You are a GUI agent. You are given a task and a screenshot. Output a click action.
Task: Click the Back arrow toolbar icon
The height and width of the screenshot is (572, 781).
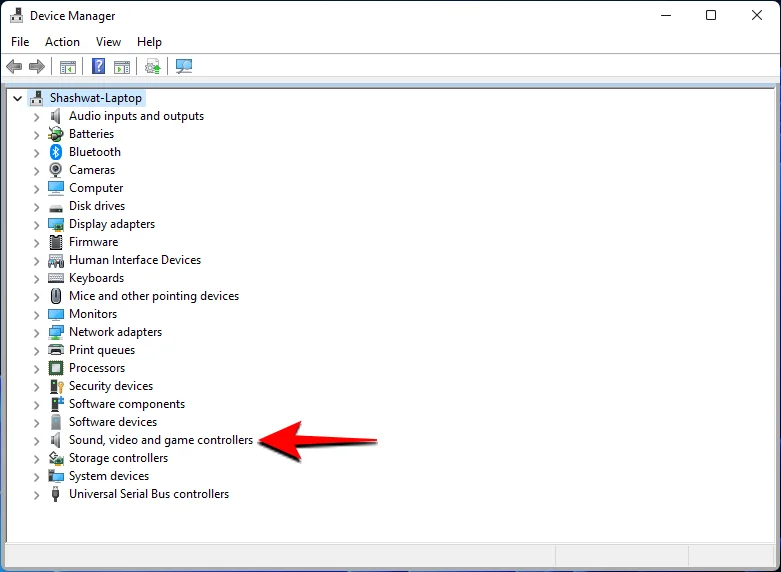point(14,66)
